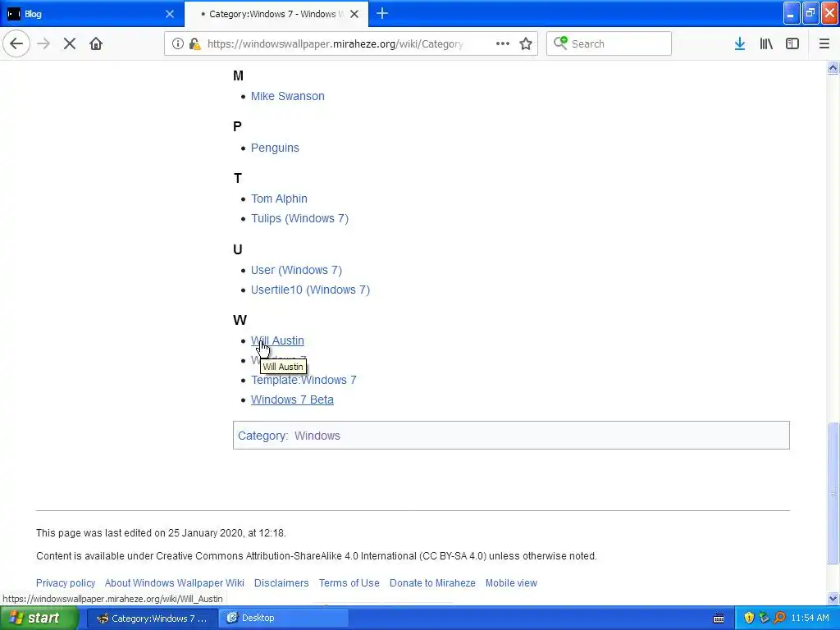Screen dimensions: 840x630
Task: Open the Firefox home page
Action: click(96, 43)
